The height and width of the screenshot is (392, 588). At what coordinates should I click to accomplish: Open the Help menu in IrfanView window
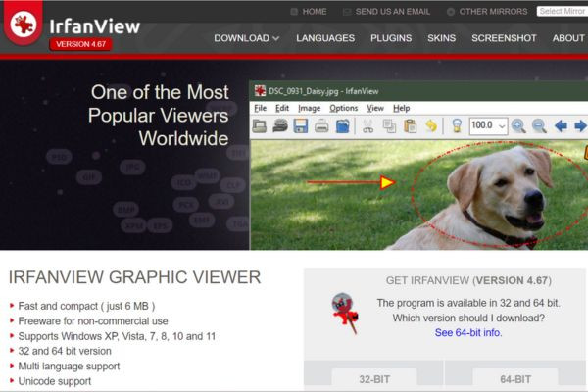pos(401,109)
